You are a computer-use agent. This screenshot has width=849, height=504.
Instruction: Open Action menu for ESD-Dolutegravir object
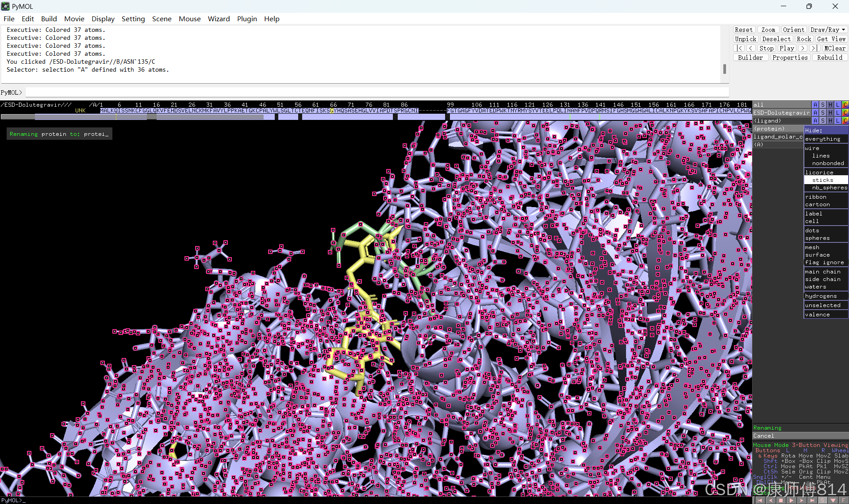click(815, 113)
